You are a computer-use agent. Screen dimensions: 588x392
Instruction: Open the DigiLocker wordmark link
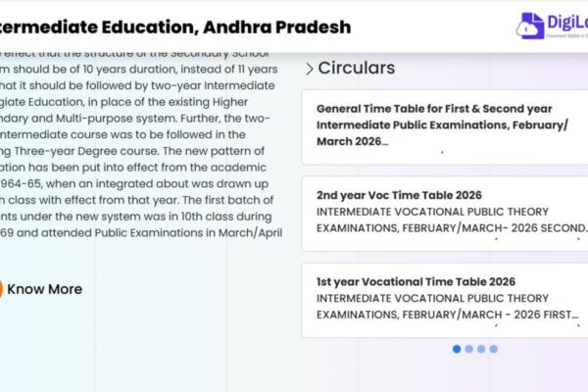[568, 22]
